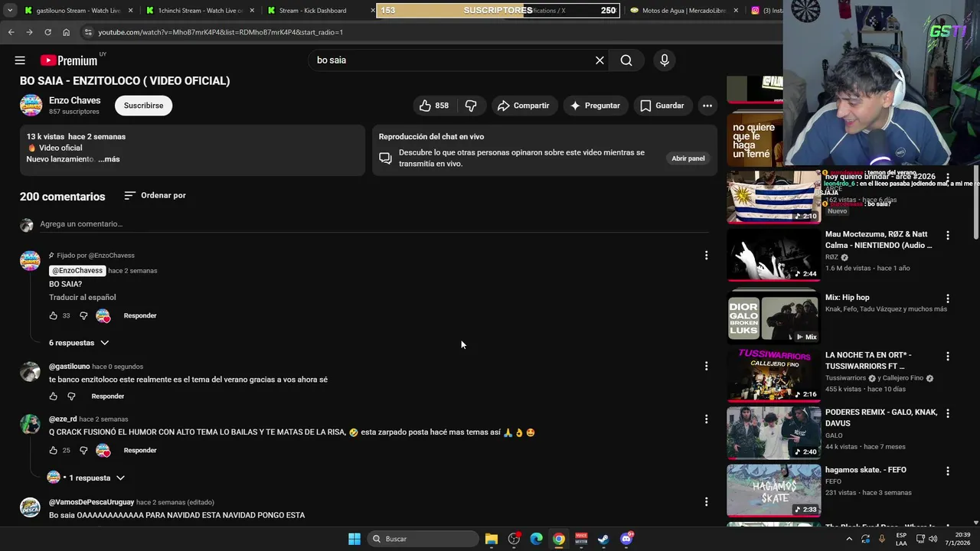Screen dimensions: 980x551
Task: Switch to the Instagram browser tab
Action: [x=765, y=11]
